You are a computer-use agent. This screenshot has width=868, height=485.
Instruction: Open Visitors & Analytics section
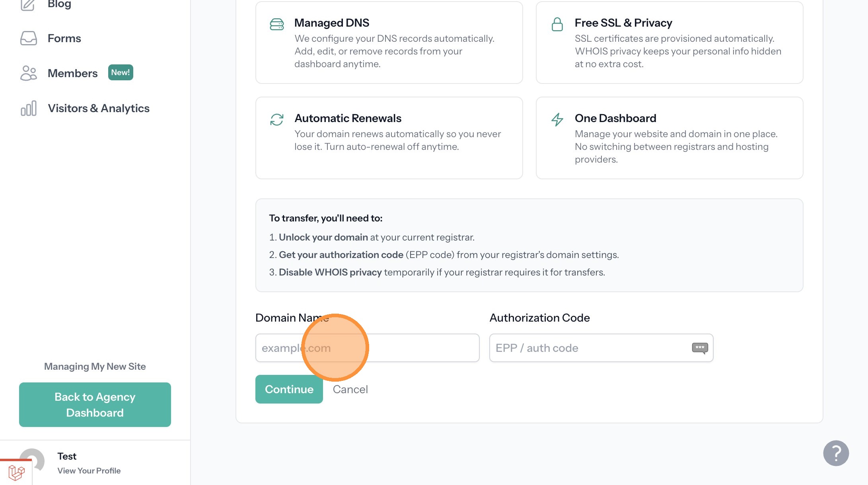[98, 108]
